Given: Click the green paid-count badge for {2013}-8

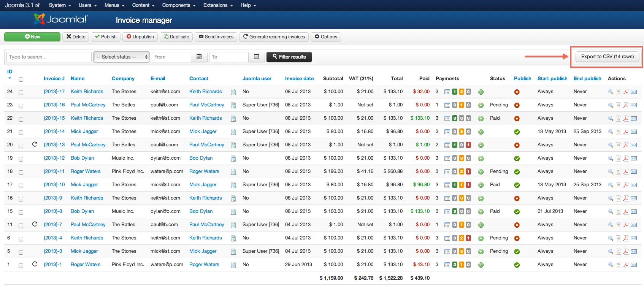Looking at the screenshot, I should [x=455, y=211].
